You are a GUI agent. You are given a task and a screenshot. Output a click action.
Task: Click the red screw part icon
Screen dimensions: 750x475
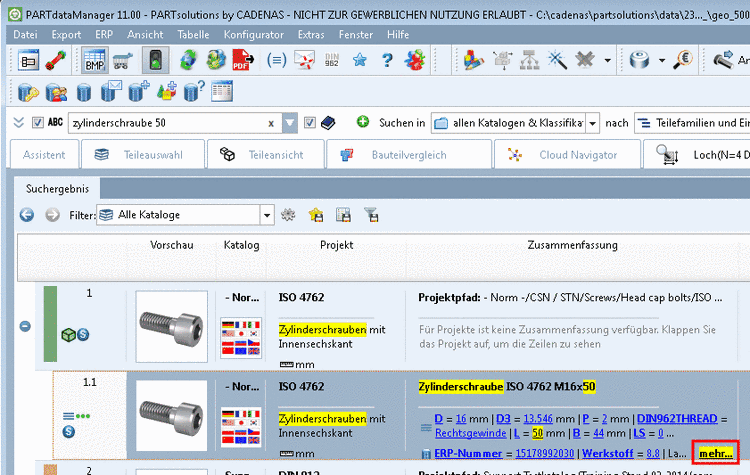[56, 61]
